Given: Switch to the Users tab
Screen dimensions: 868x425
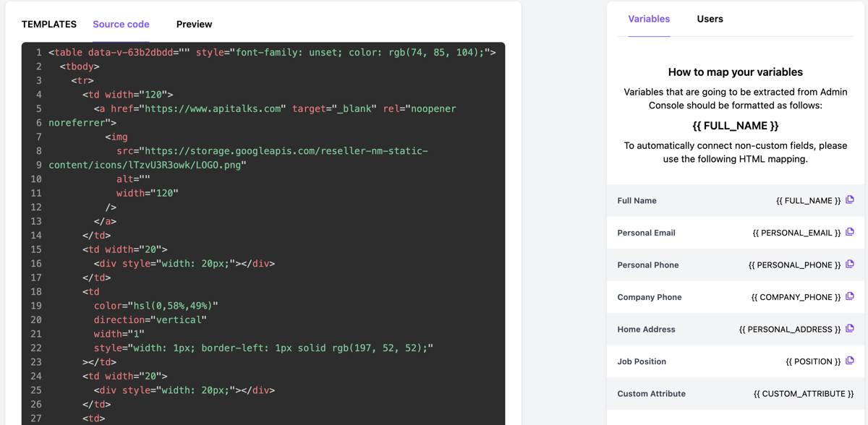Looking at the screenshot, I should pos(710,19).
